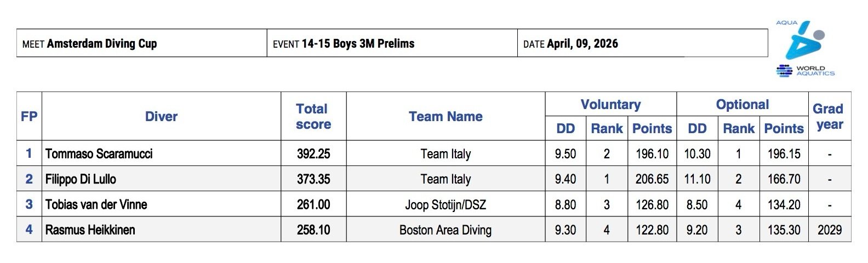Click the Voluntary group header
Viewport: 868px width, 263px height.
point(610,104)
